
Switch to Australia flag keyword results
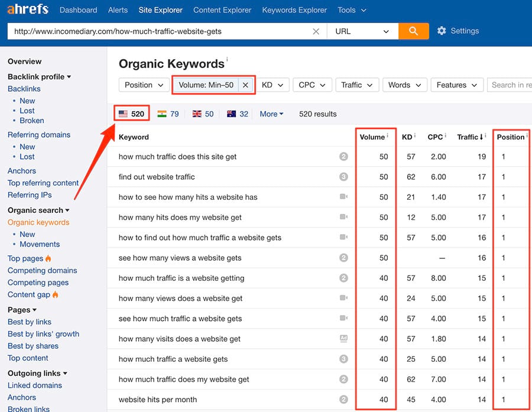237,113
